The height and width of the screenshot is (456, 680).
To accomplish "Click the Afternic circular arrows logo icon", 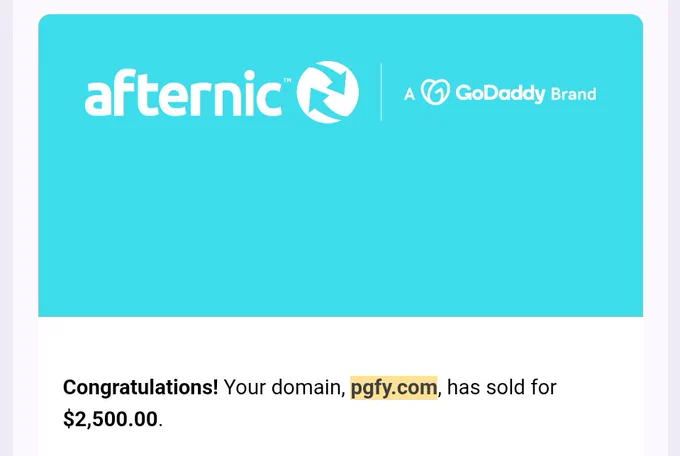I will [x=327, y=92].
